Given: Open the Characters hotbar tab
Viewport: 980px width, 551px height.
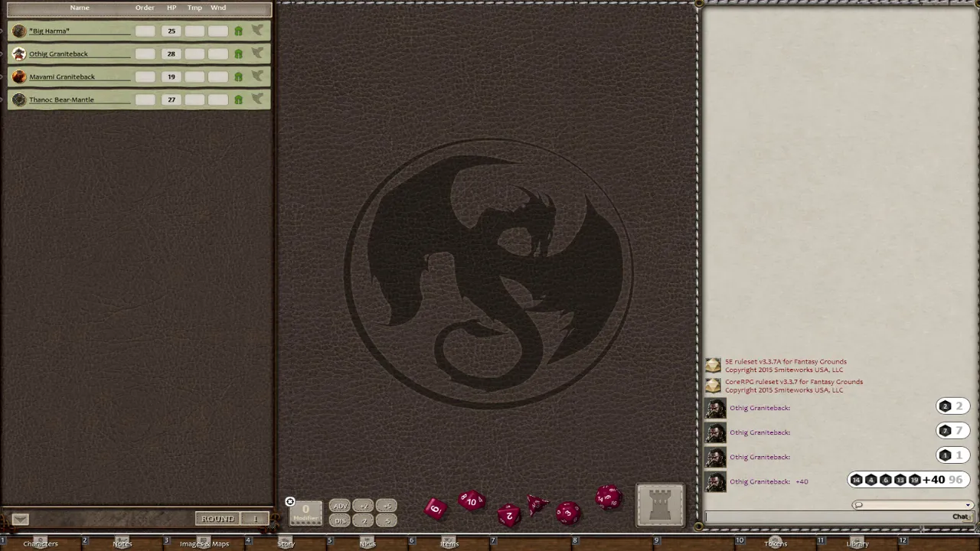Looking at the screenshot, I should (x=41, y=543).
